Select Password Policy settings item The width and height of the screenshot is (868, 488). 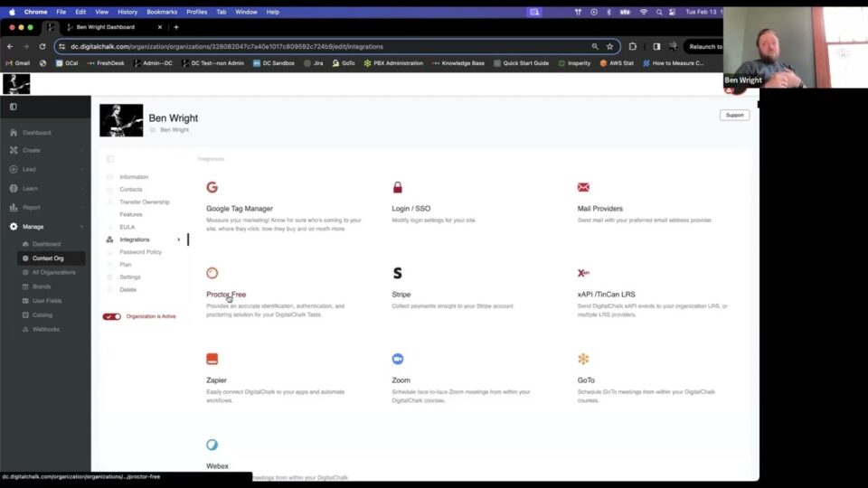tap(141, 252)
